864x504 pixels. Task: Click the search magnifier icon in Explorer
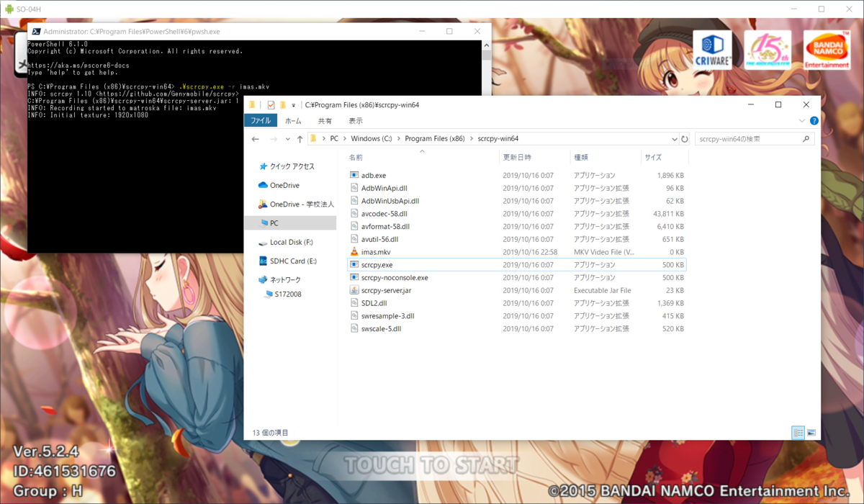coord(806,139)
